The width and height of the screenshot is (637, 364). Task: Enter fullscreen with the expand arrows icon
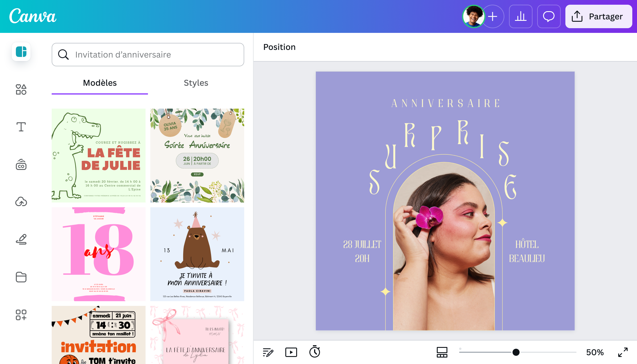pos(623,352)
